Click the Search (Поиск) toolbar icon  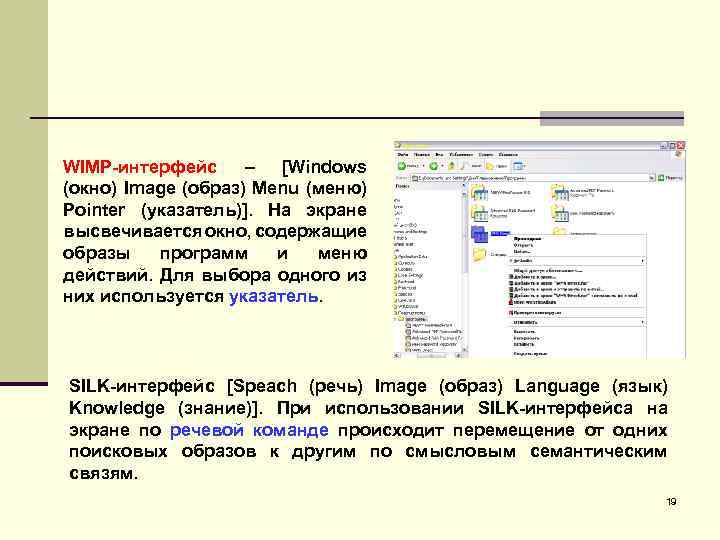pos(465,166)
